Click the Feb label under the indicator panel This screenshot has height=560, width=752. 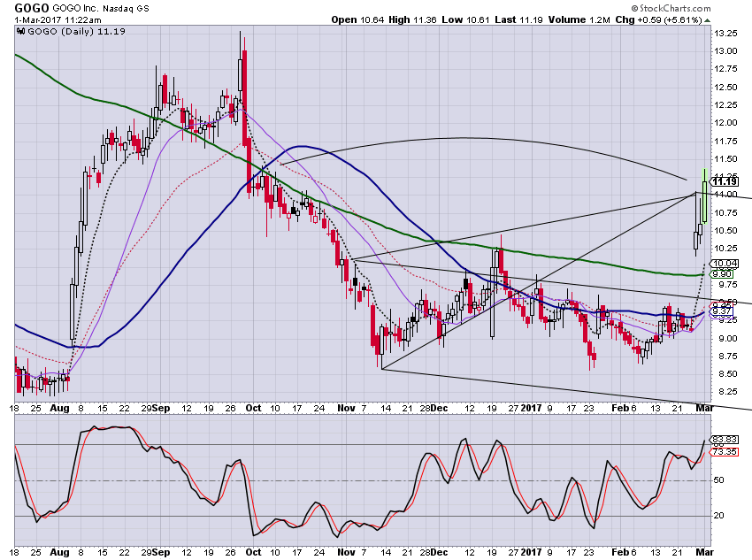tap(619, 552)
